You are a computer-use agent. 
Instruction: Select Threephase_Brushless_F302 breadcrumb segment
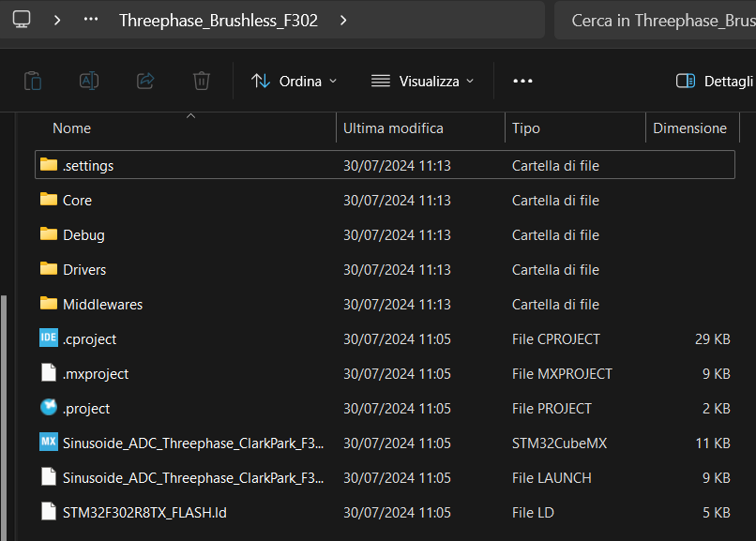(219, 21)
